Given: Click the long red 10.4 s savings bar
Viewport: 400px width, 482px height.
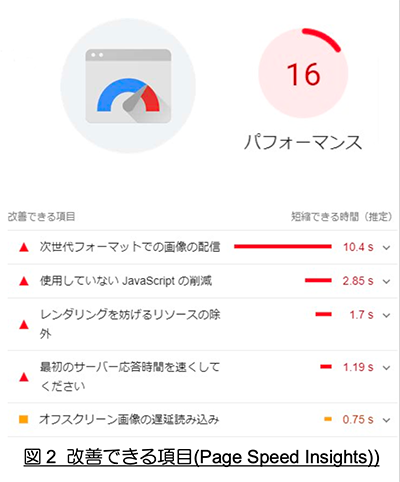Looking at the screenshot, I should (x=283, y=247).
